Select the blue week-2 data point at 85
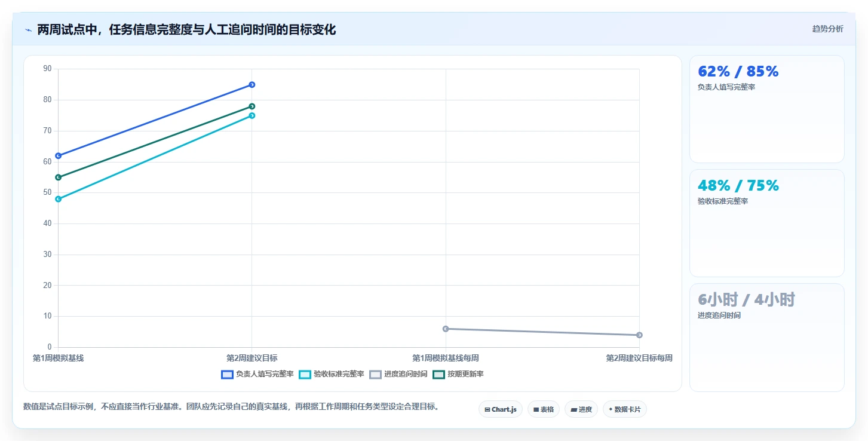The image size is (868, 441). [252, 85]
